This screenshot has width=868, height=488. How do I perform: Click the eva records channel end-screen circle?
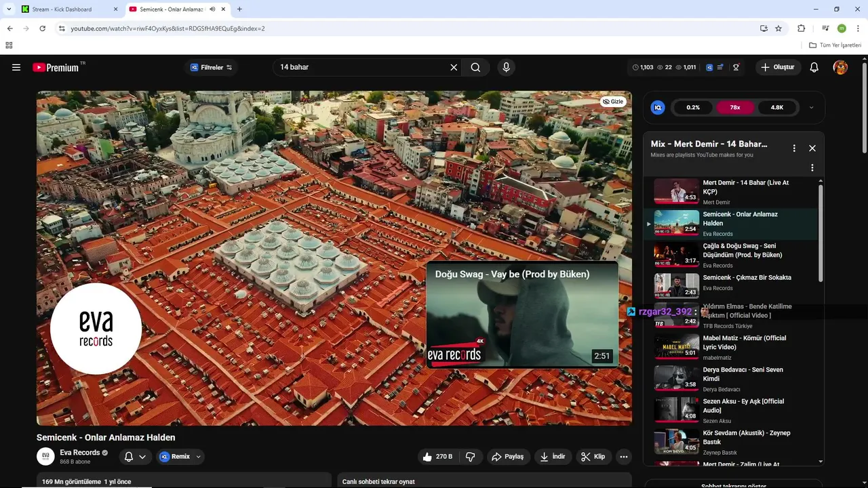click(x=96, y=329)
